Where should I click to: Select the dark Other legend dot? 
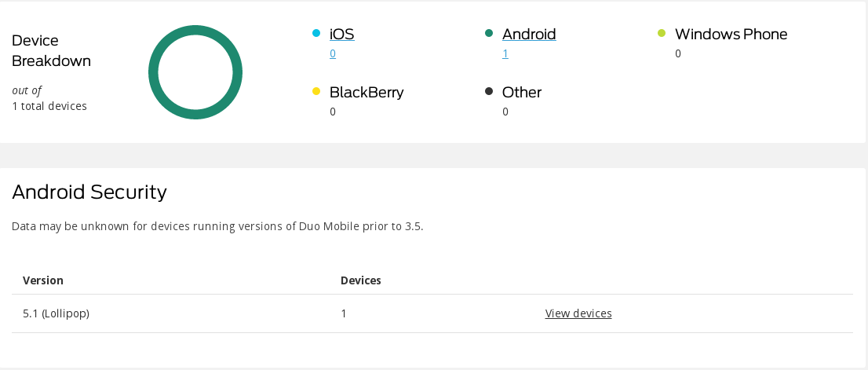click(x=489, y=91)
